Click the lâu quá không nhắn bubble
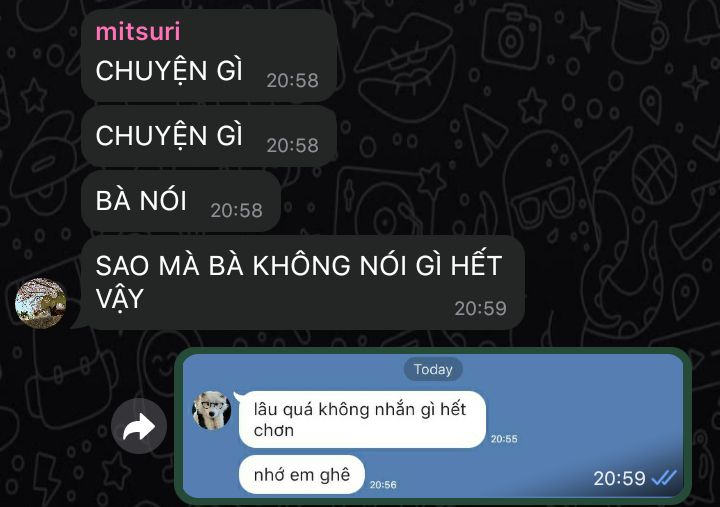This screenshot has width=720, height=507. [362, 419]
